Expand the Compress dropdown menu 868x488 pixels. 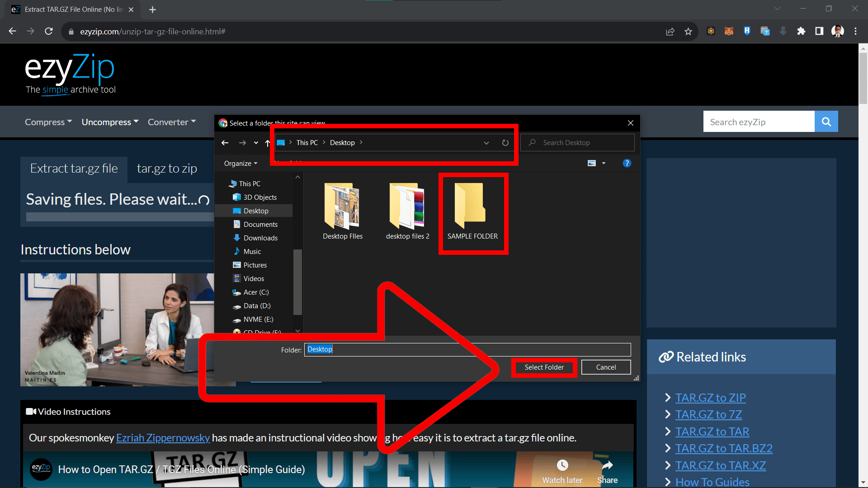[48, 122]
